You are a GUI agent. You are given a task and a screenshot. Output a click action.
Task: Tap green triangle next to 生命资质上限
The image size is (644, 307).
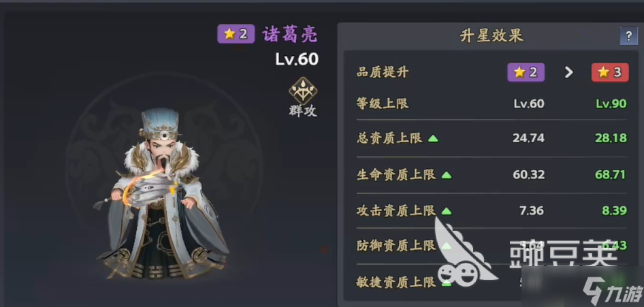(446, 175)
